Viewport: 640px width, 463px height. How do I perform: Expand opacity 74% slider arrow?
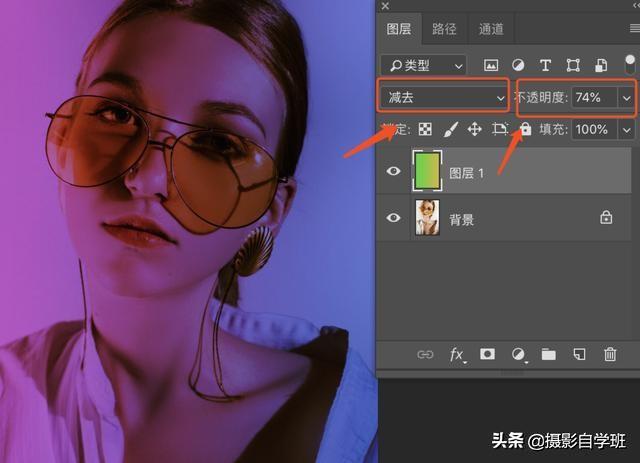(x=627, y=98)
